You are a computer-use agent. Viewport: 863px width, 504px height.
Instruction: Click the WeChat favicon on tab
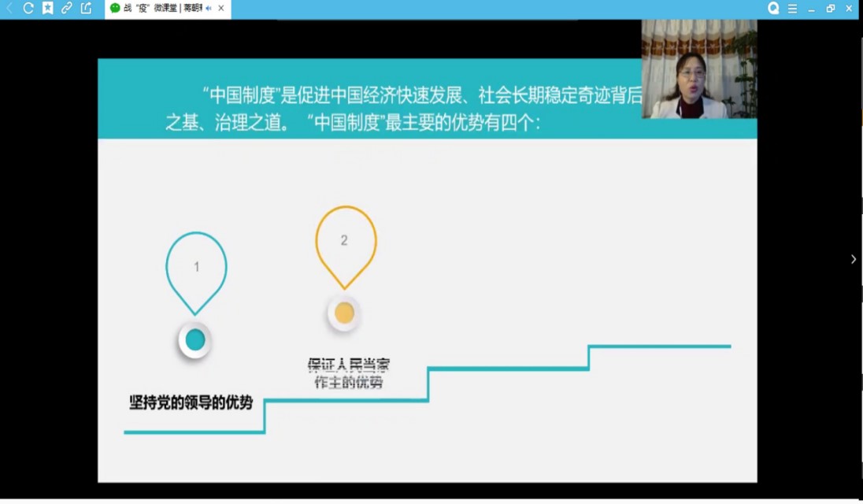(x=115, y=9)
